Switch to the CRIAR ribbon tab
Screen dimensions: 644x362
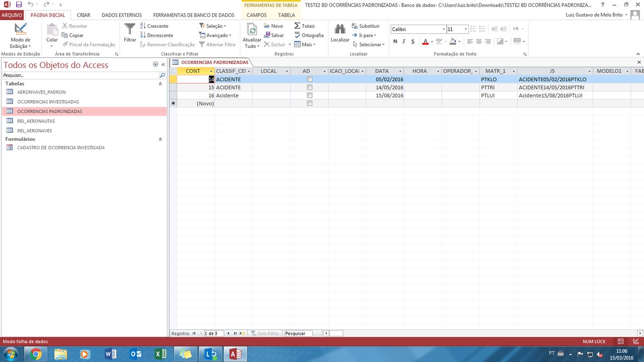[x=84, y=15]
